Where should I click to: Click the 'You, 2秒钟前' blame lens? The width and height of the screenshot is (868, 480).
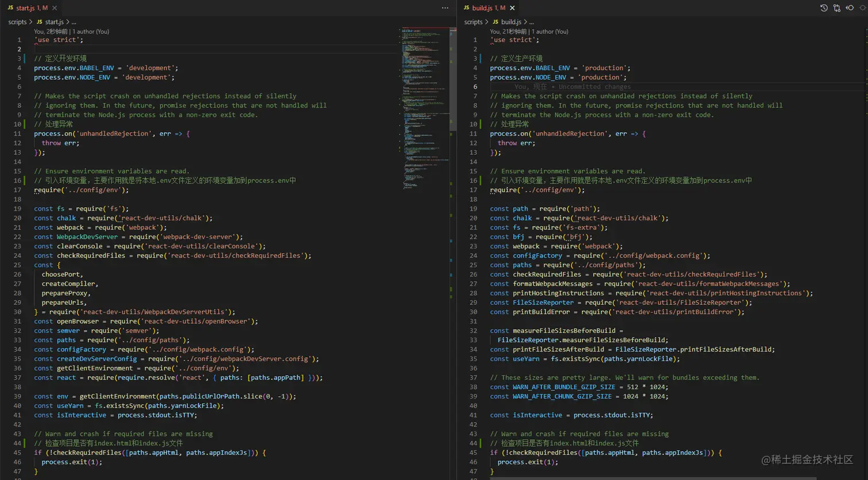(x=51, y=32)
